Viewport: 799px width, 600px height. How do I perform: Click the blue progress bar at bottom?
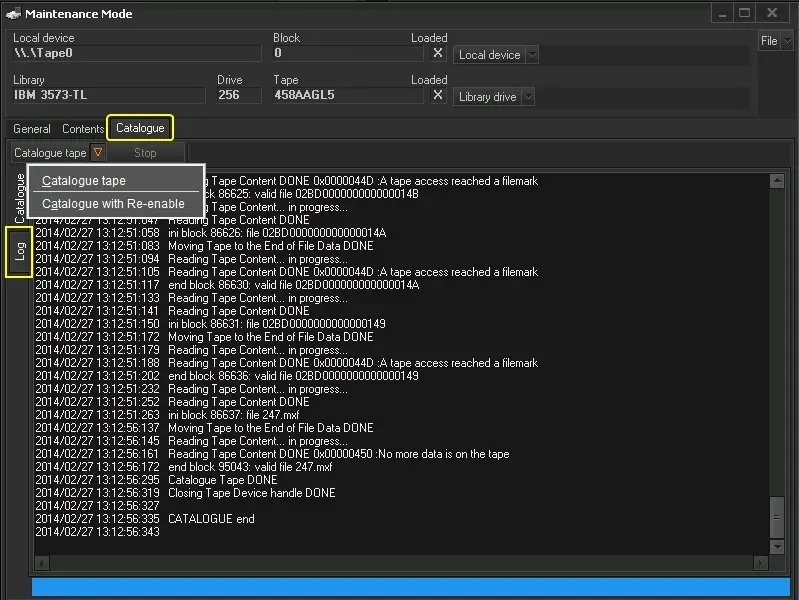[410, 587]
